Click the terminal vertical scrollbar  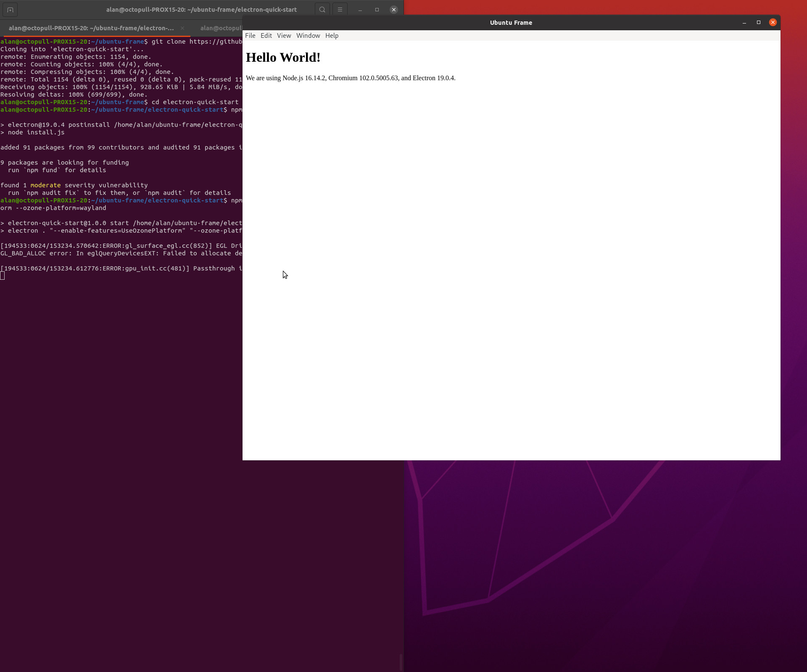(401, 662)
